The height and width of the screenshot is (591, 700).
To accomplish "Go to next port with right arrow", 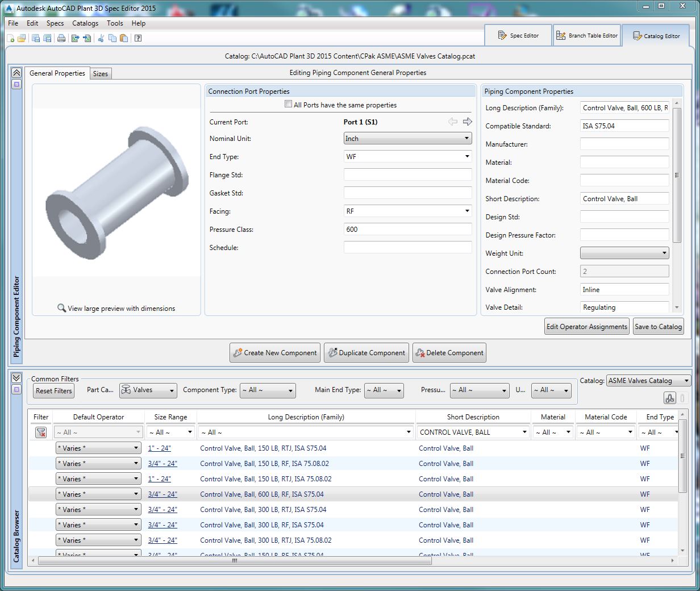I will pyautogui.click(x=467, y=122).
